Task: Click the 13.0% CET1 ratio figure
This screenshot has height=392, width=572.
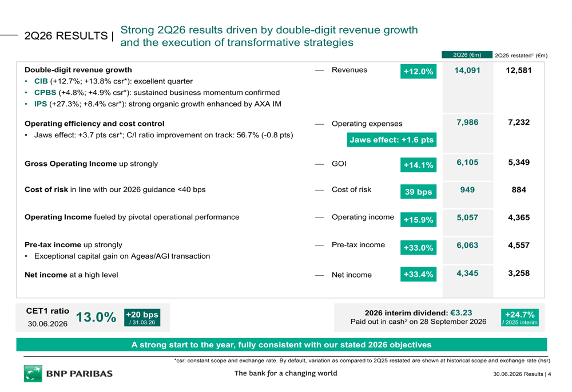Action: (96, 317)
